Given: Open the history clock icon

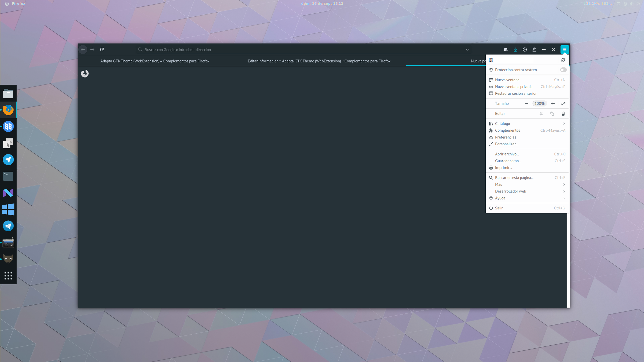Looking at the screenshot, I should (x=525, y=50).
